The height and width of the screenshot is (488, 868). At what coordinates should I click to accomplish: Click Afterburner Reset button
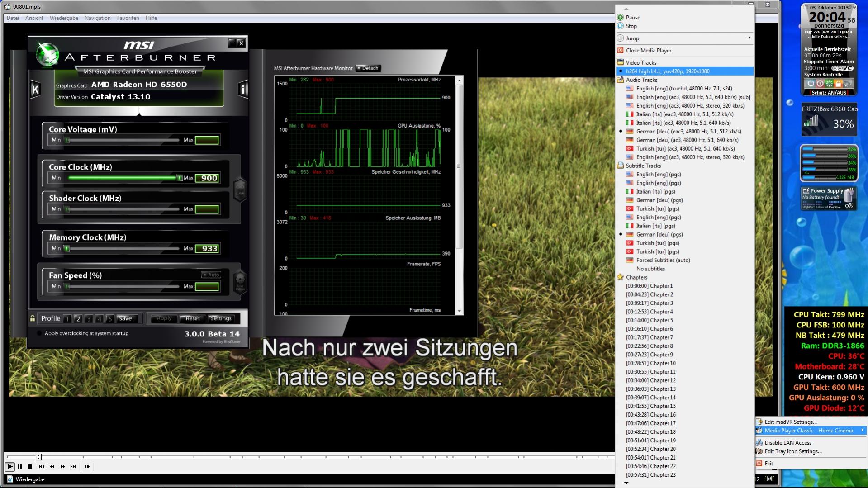pos(192,318)
